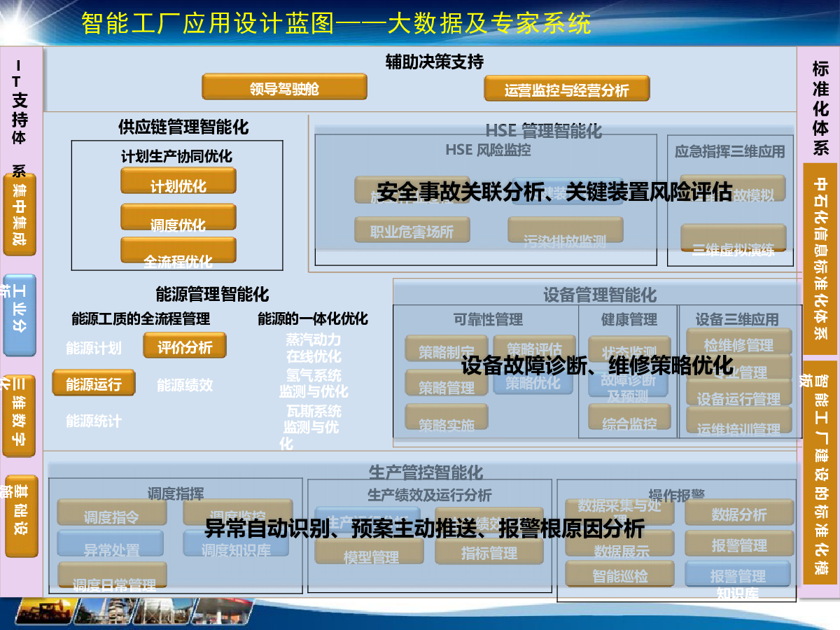
Task: Select the 策略评估 box
Action: 535,347
